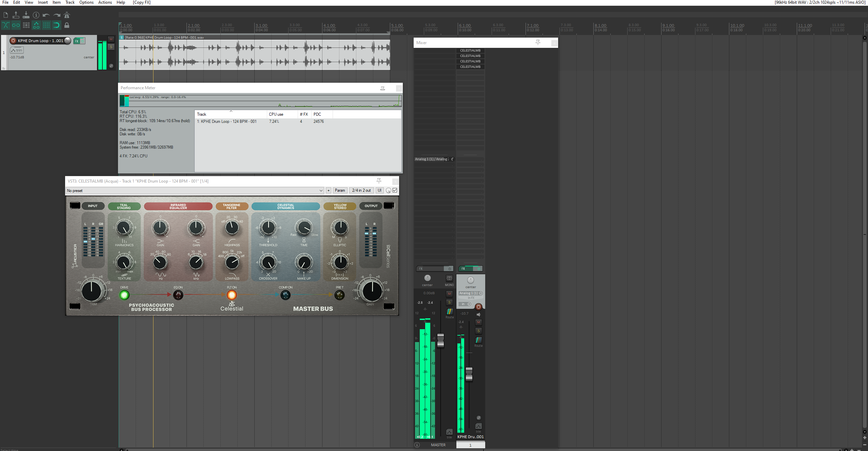Open the 2/4 in 2 out pin routing
The image size is (868, 451).
(x=361, y=190)
